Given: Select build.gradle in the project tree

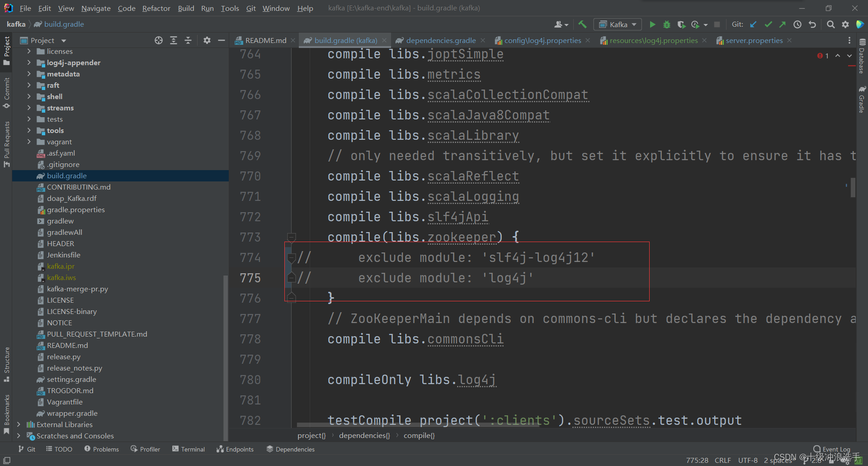Looking at the screenshot, I should pyautogui.click(x=120, y=176).
